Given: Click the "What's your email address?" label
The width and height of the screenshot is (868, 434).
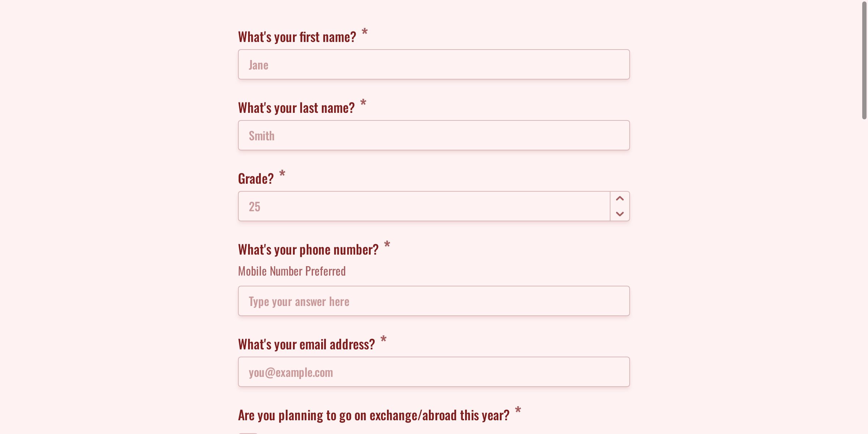Looking at the screenshot, I should point(306,345).
